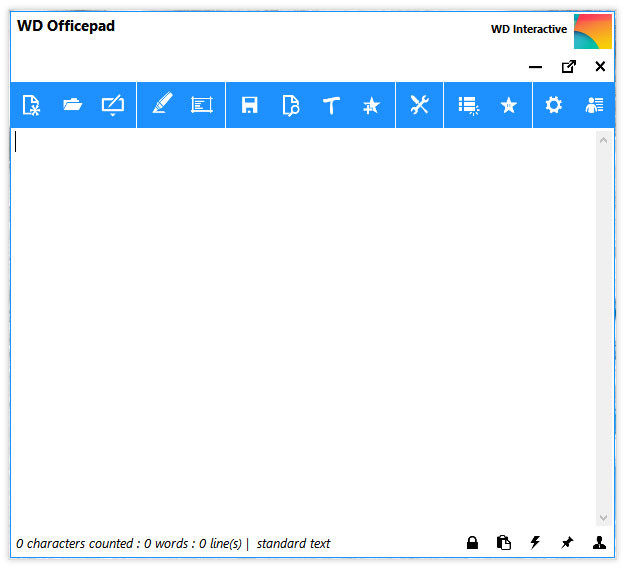Toggle the pin icon in status bar
Viewport: 623px width, 570px height.
pos(567,543)
